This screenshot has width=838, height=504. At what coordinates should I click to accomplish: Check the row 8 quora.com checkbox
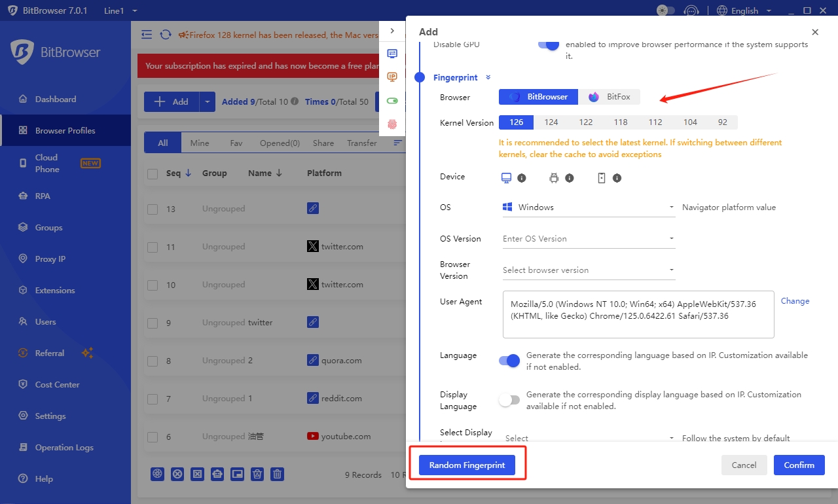tap(153, 361)
